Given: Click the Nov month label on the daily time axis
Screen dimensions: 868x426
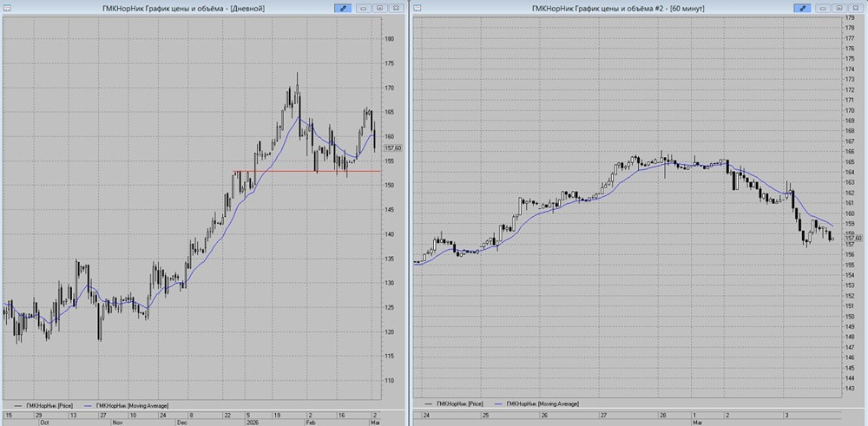Looking at the screenshot, I should click(x=116, y=423).
